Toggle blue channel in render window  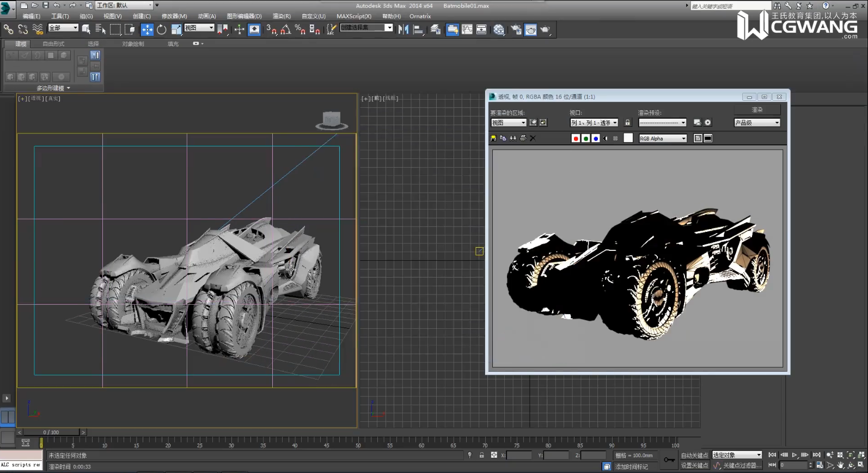(x=596, y=138)
